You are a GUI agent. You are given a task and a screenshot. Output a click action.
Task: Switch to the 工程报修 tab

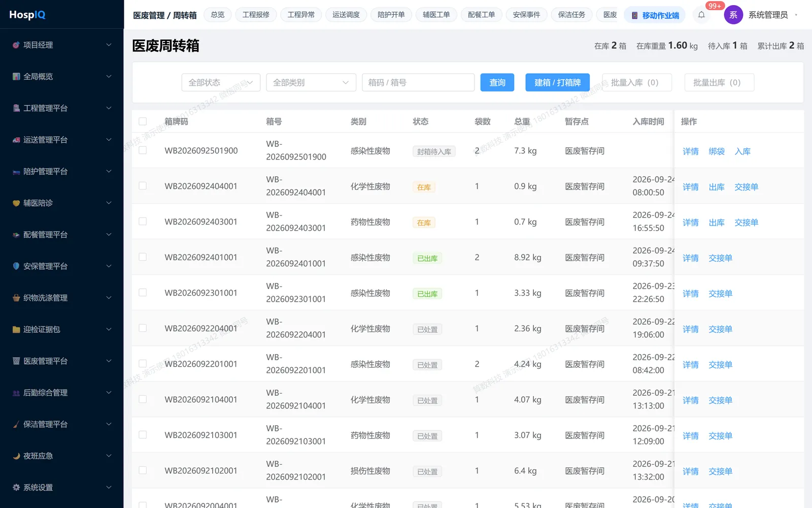(256, 15)
